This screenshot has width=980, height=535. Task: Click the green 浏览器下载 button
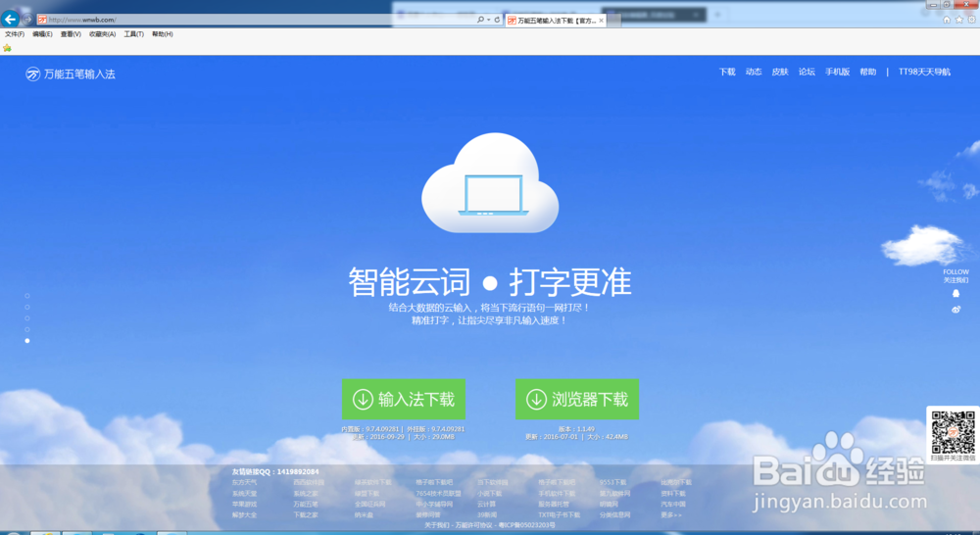click(577, 400)
